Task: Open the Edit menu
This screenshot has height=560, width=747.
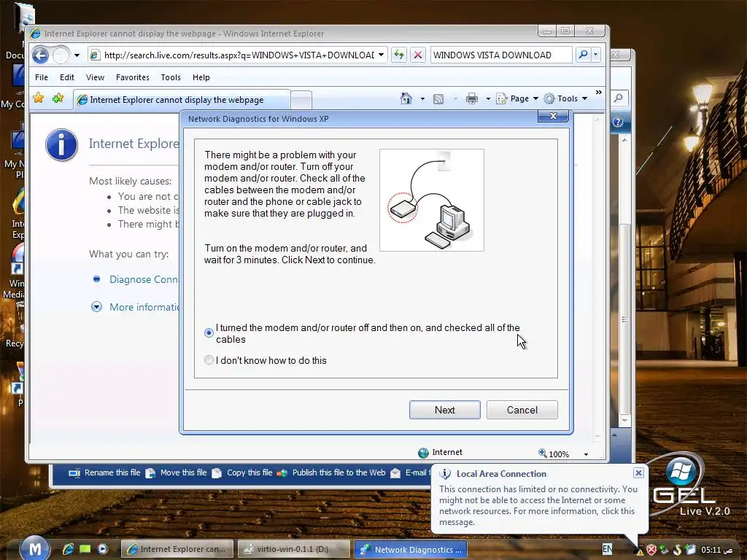Action: [66, 77]
